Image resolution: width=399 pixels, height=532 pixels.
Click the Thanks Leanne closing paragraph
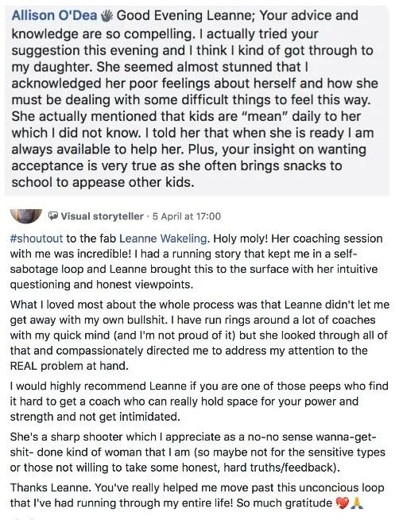(197, 495)
